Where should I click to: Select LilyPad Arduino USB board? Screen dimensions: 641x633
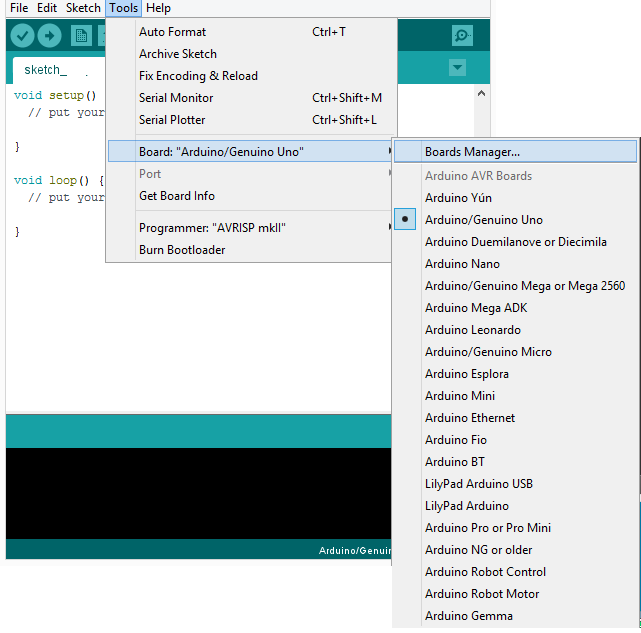tap(515, 484)
